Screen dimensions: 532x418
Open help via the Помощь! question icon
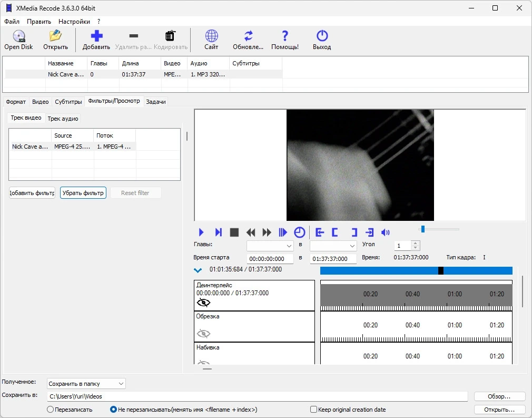285,36
